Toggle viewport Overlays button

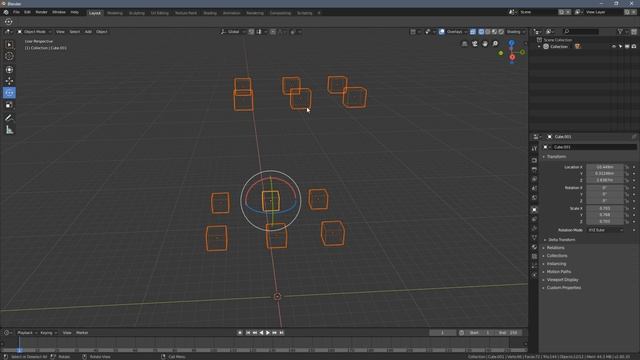[x=442, y=31]
